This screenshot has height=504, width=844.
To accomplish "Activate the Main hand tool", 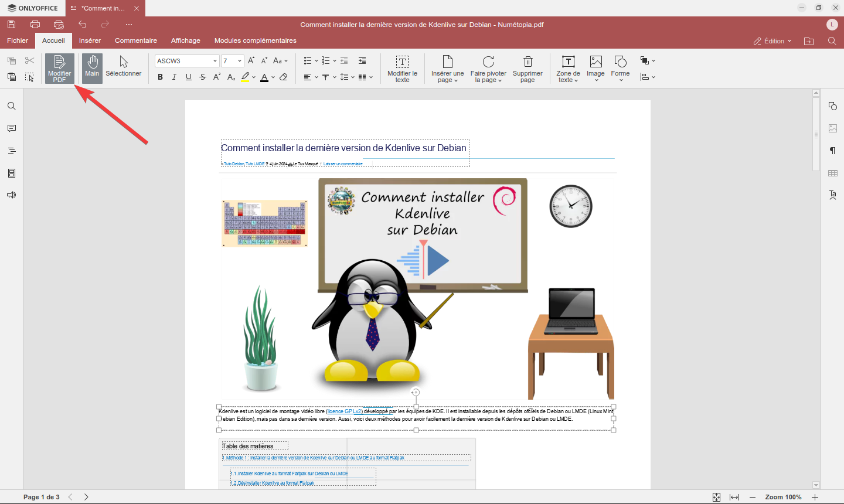I will tap(92, 69).
